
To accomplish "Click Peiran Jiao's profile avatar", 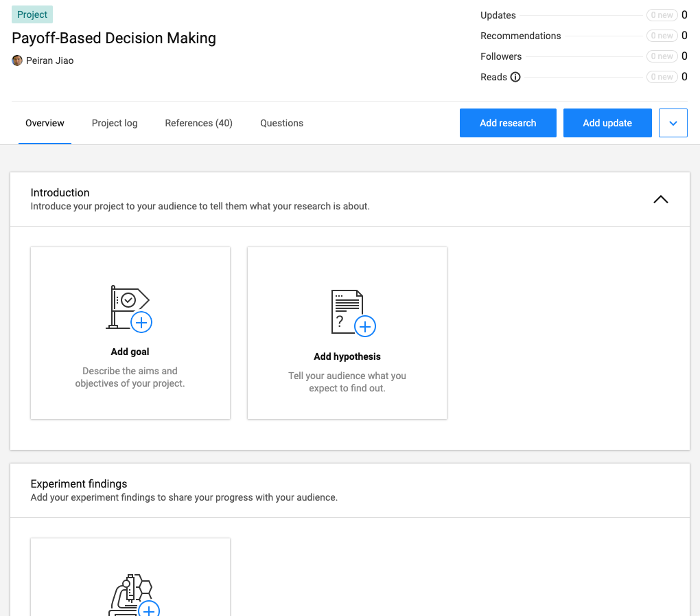I will click(17, 60).
